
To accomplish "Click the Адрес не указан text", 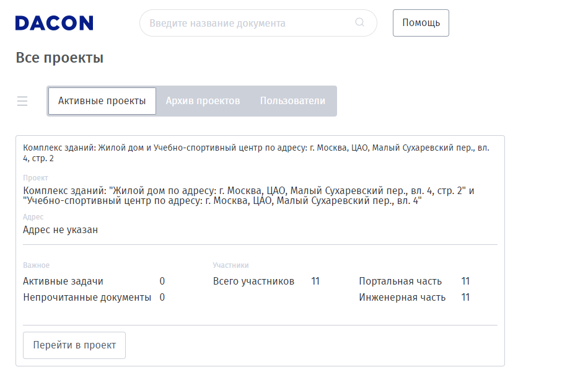I will coord(60,230).
